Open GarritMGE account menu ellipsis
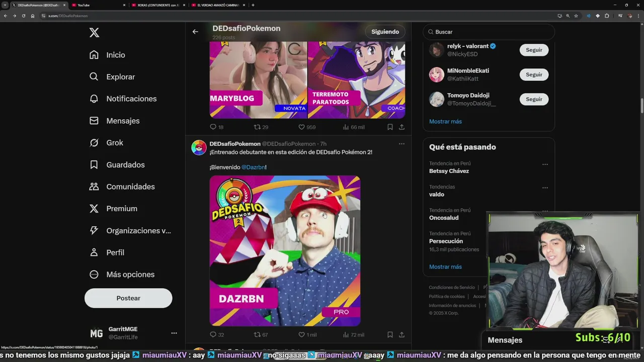The image size is (644, 362). [x=174, y=333]
